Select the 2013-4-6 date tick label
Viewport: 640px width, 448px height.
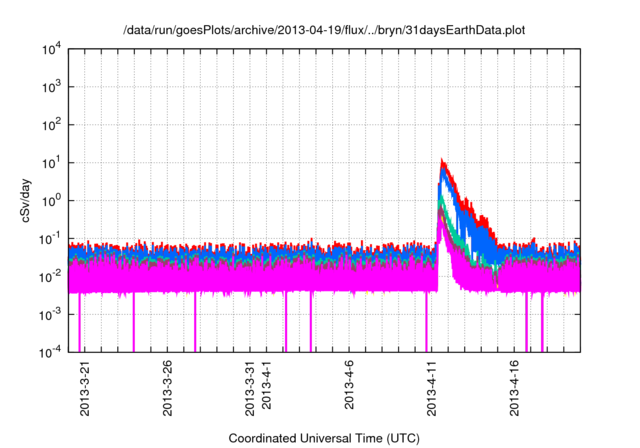pos(349,389)
